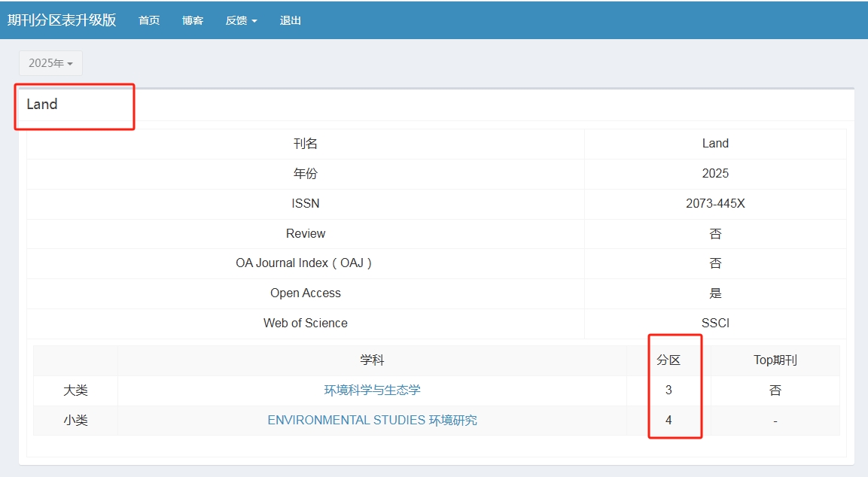The width and height of the screenshot is (868, 477).
Task: Click the 小类 row label
Action: pyautogui.click(x=75, y=421)
